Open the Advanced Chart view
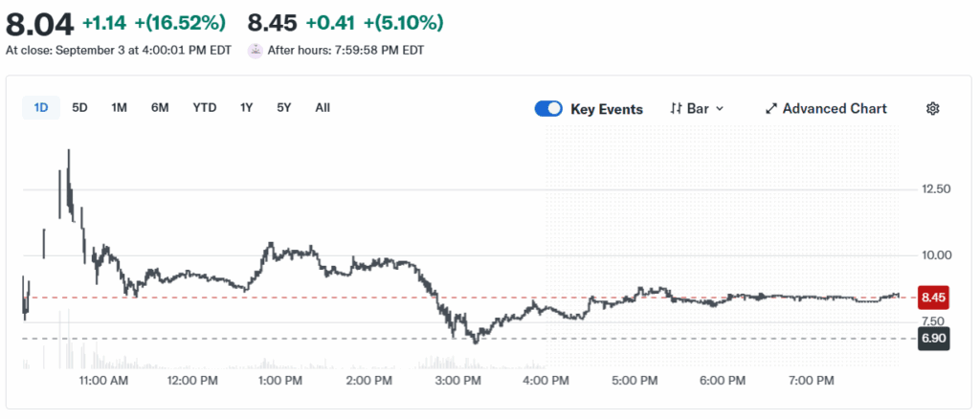The image size is (980, 419). [x=826, y=109]
